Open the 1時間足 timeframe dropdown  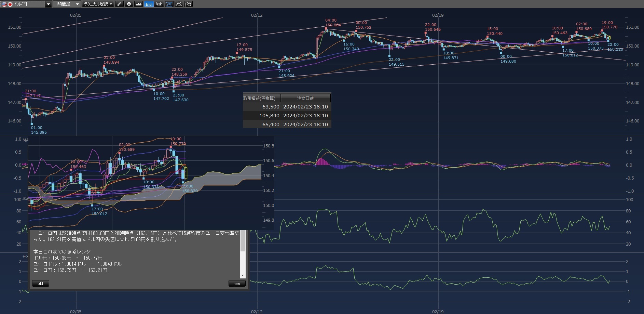click(67, 4)
